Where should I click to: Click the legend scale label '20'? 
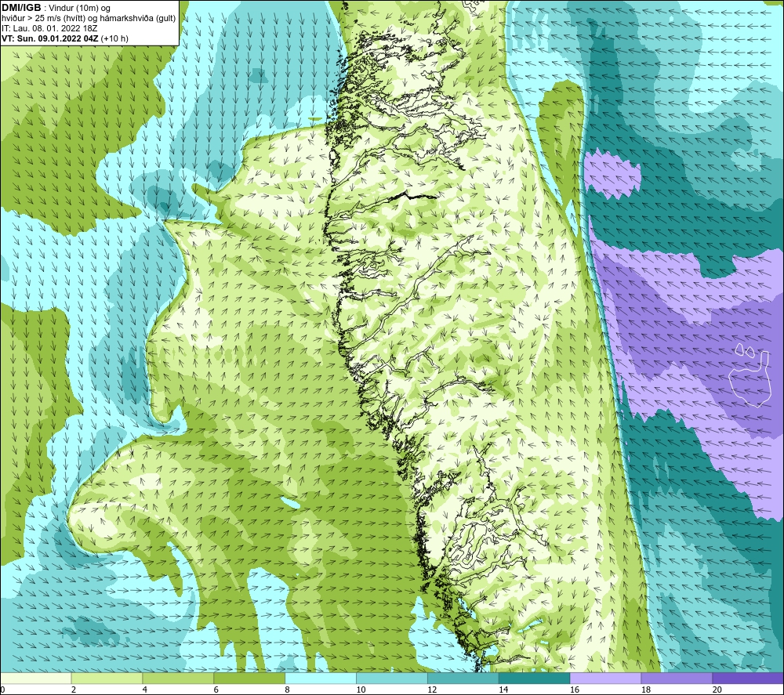717,690
